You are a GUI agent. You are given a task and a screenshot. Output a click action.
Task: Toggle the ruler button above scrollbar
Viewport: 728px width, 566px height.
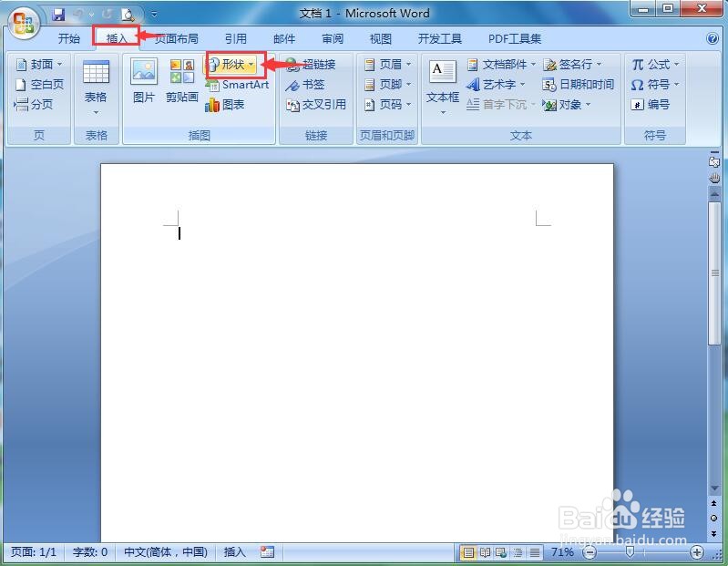714,160
